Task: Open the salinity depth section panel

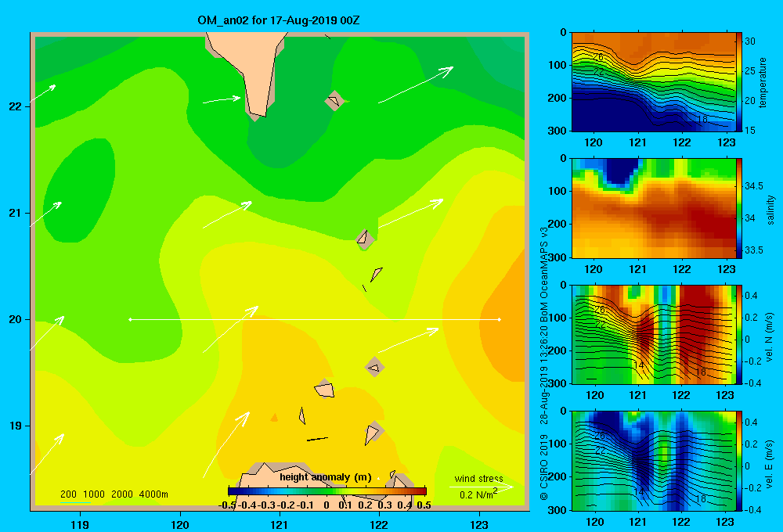Action: coord(653,208)
